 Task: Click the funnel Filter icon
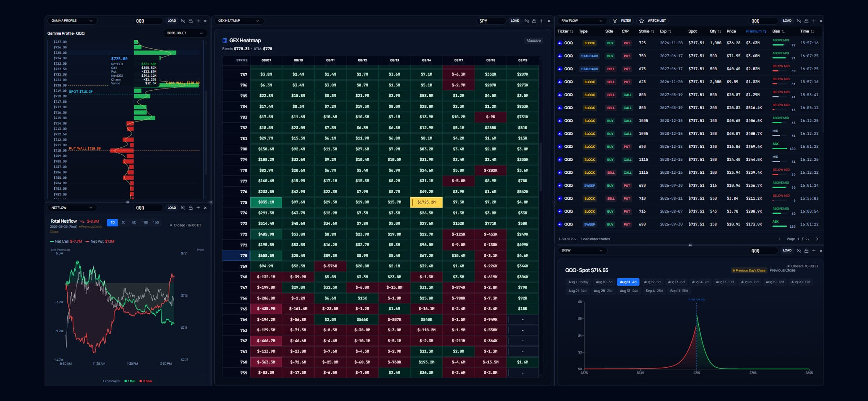point(615,21)
